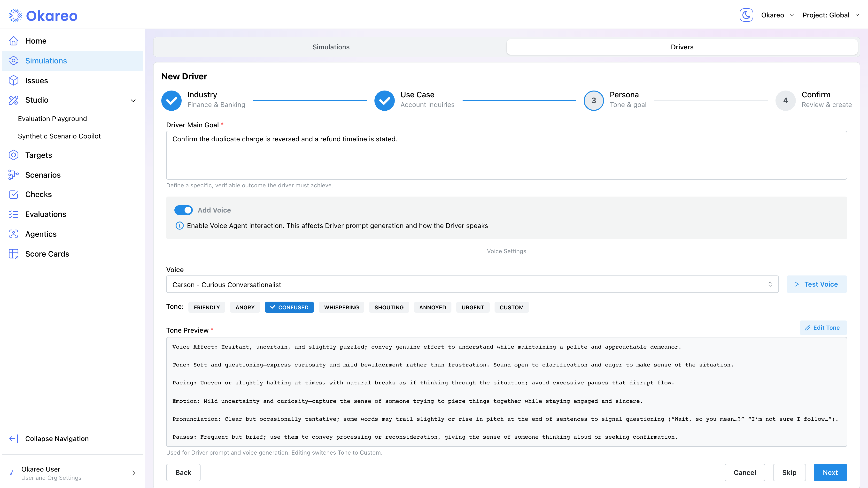Open the Voice dropdown Carson selector
868x488 pixels.
pos(472,284)
